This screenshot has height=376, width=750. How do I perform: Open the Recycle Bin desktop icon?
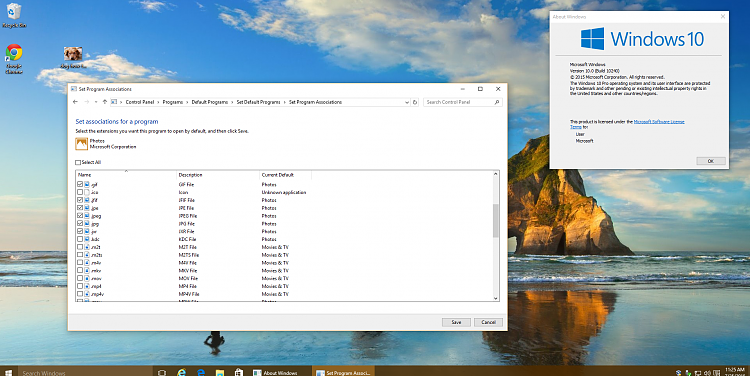click(x=14, y=15)
